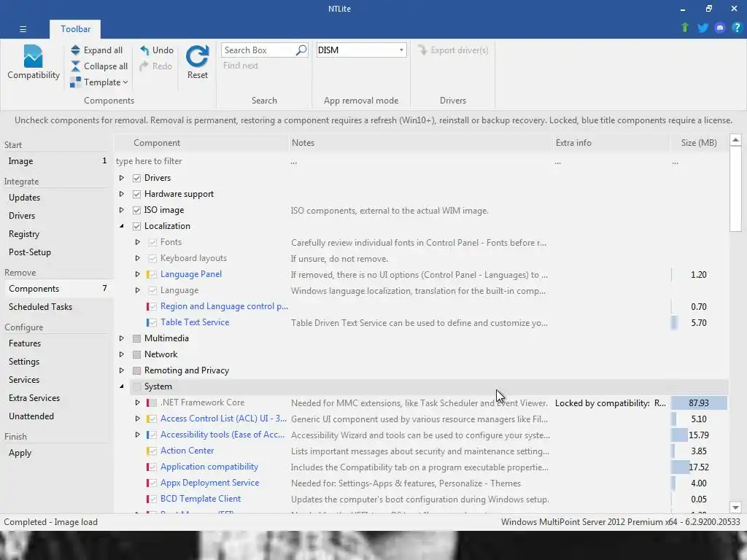Toggle Appx Deployment Service checkbox
The image size is (747, 560).
click(x=153, y=483)
